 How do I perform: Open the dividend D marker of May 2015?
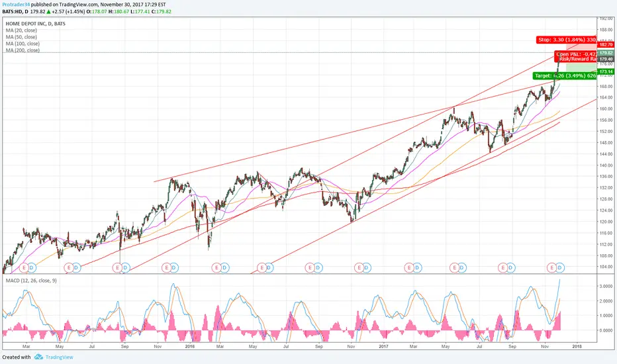[76, 268]
